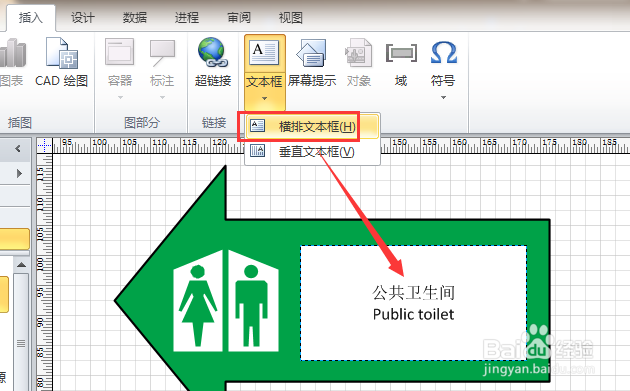Insert an 对象 object

[358, 62]
